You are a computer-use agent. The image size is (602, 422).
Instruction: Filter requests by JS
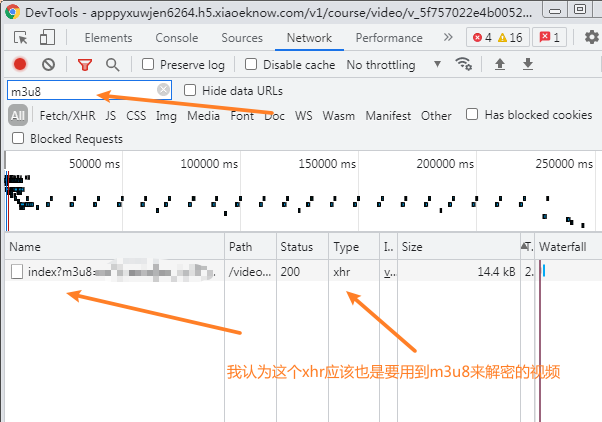point(111,116)
